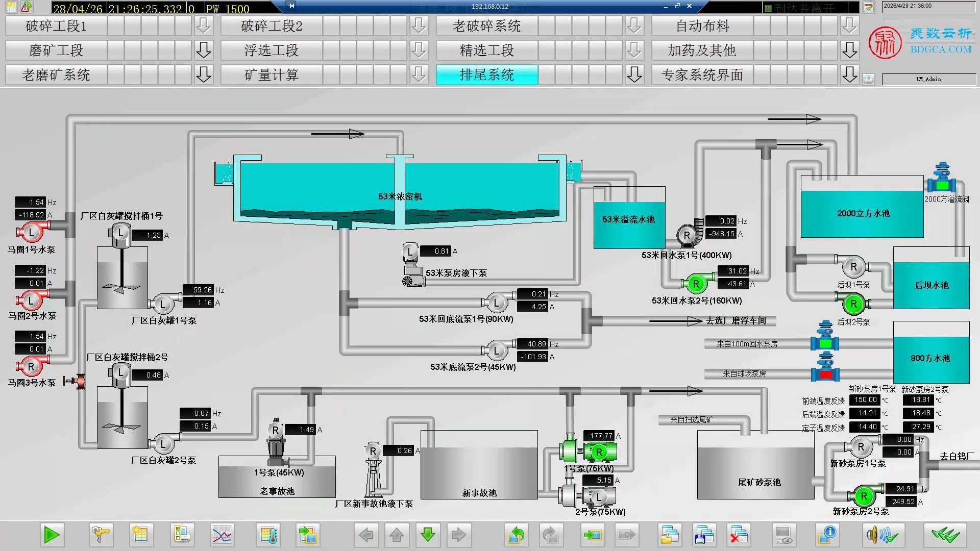The height and width of the screenshot is (551, 980).
Task: Go to the 老磨矿系统 screen
Action: (56, 74)
